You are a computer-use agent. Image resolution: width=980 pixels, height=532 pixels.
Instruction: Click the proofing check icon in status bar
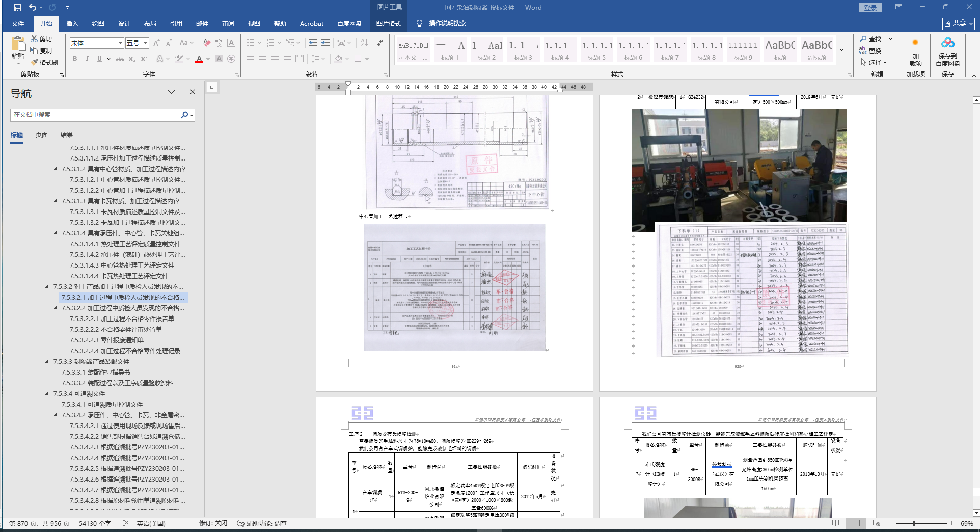[124, 523]
